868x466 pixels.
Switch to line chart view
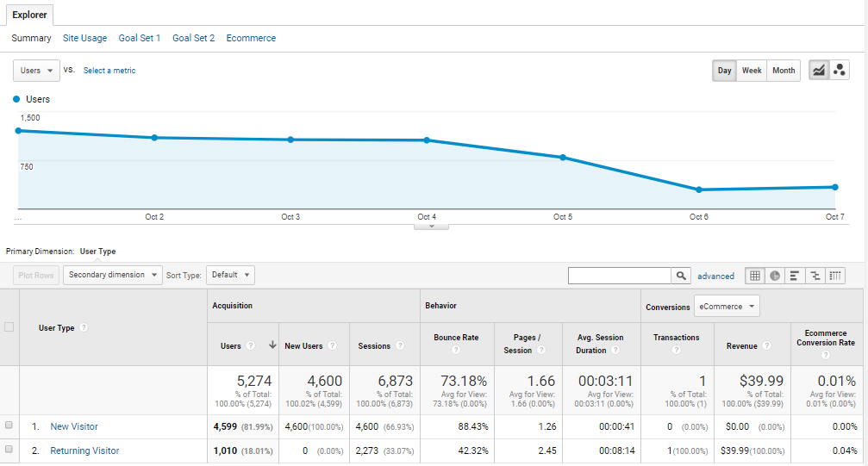819,71
